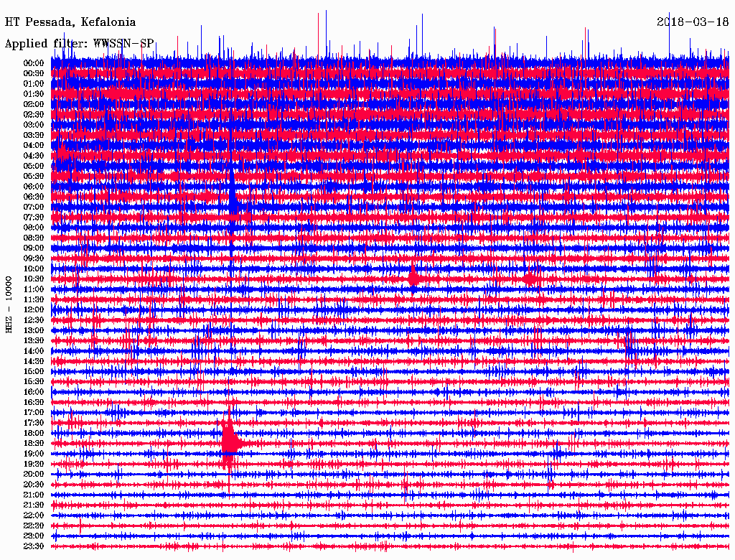This screenshot has width=735, height=560.
Task: Click the first red event on 10:30 trace
Action: [413, 277]
